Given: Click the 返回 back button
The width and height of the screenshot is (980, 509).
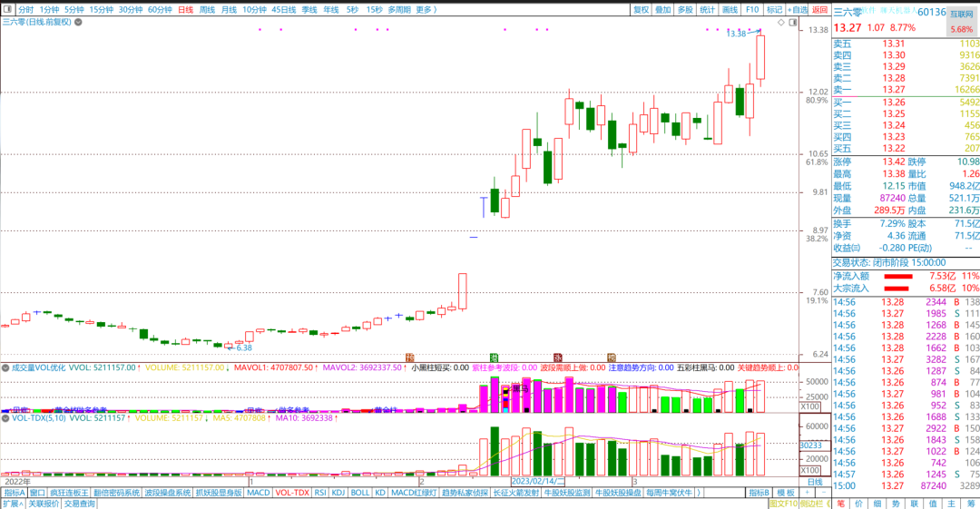Looking at the screenshot, I should (819, 10).
